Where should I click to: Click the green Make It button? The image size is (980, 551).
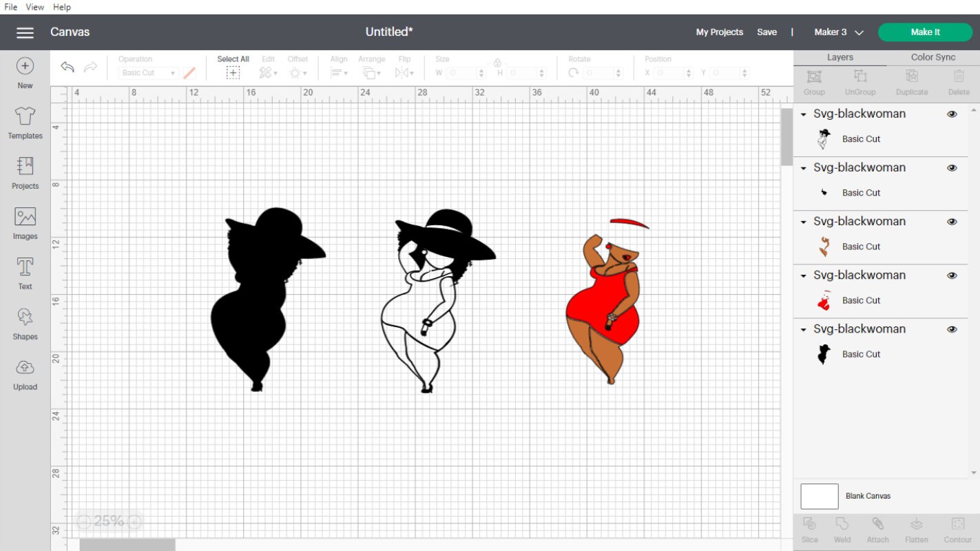pyautogui.click(x=925, y=32)
